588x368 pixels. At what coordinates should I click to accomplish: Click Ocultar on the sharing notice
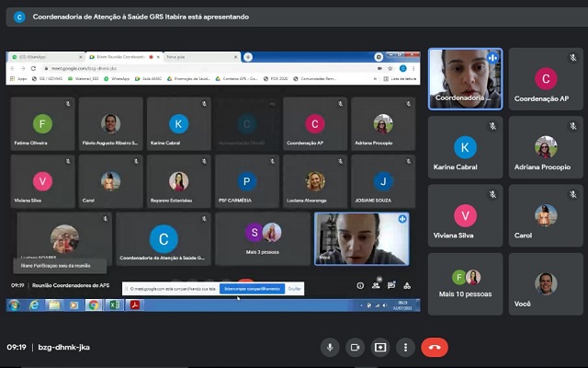coord(294,289)
